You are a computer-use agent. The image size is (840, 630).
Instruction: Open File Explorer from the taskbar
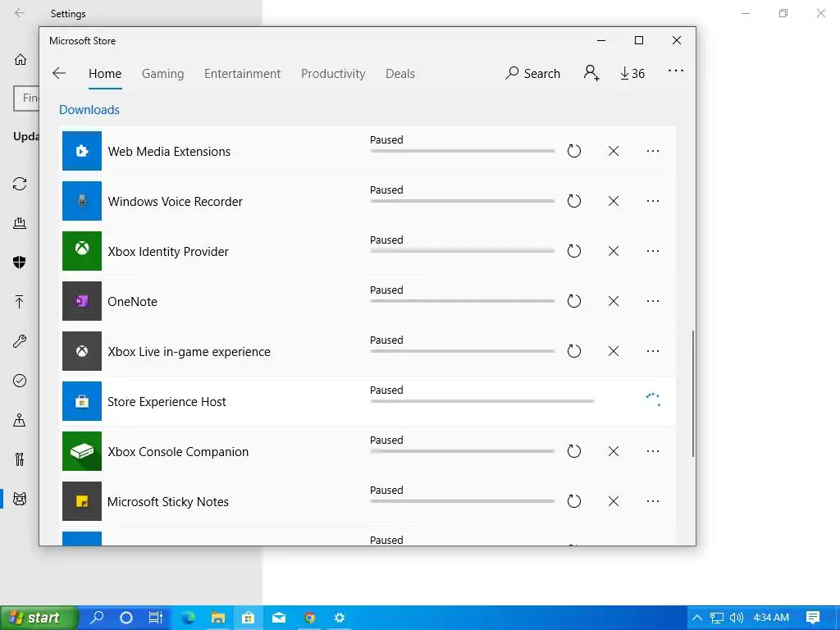point(218,618)
